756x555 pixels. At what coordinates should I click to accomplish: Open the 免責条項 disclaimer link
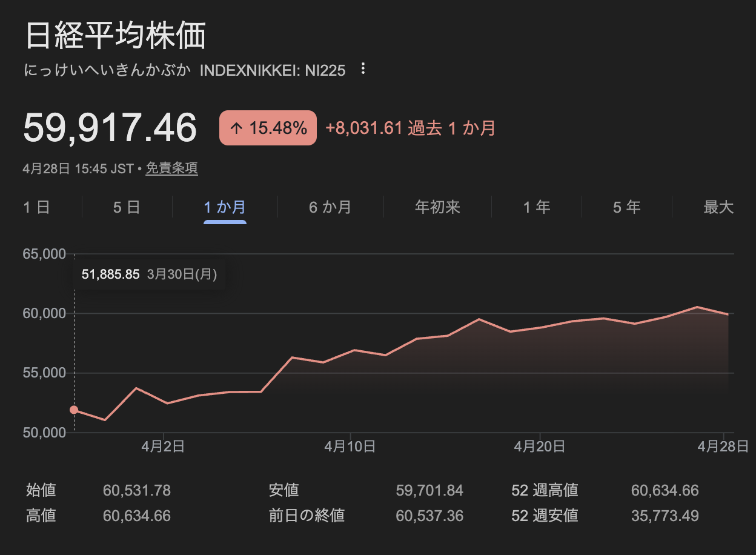pyautogui.click(x=171, y=168)
